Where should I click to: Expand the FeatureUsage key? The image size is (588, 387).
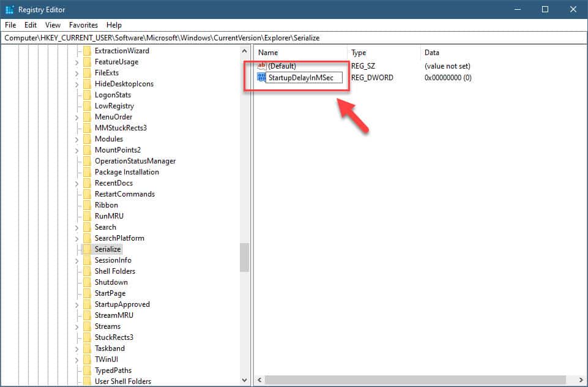click(x=77, y=62)
